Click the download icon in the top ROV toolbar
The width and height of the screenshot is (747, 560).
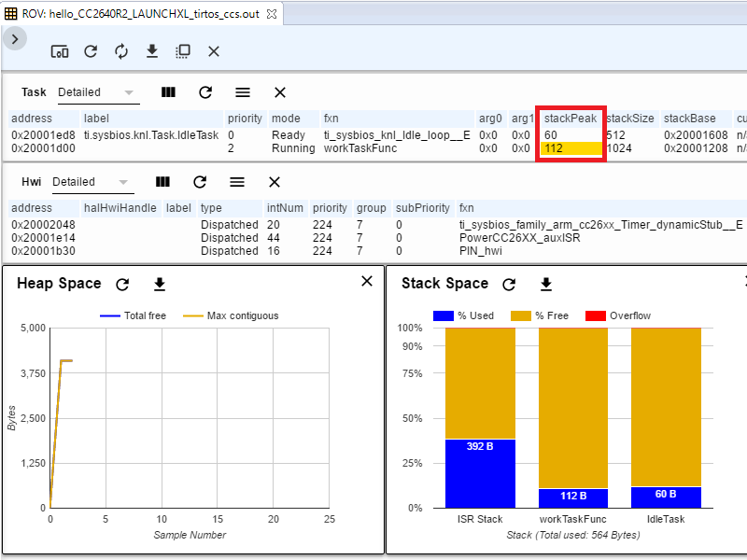(x=152, y=51)
